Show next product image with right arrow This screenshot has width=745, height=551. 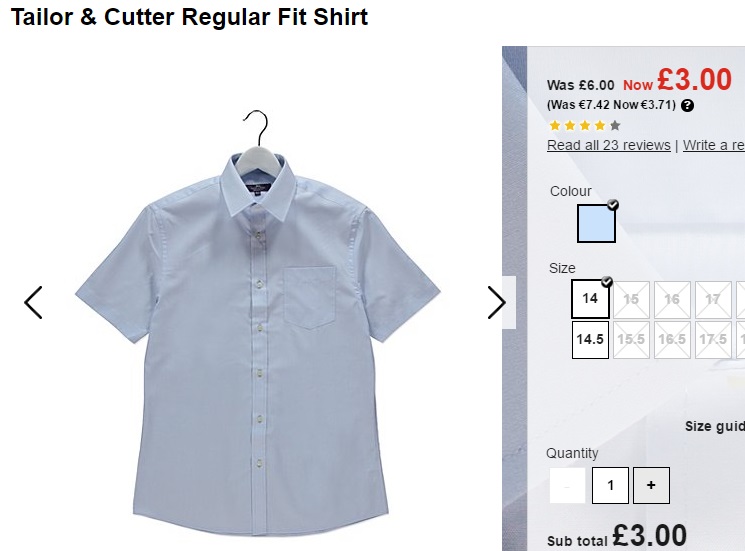point(497,303)
